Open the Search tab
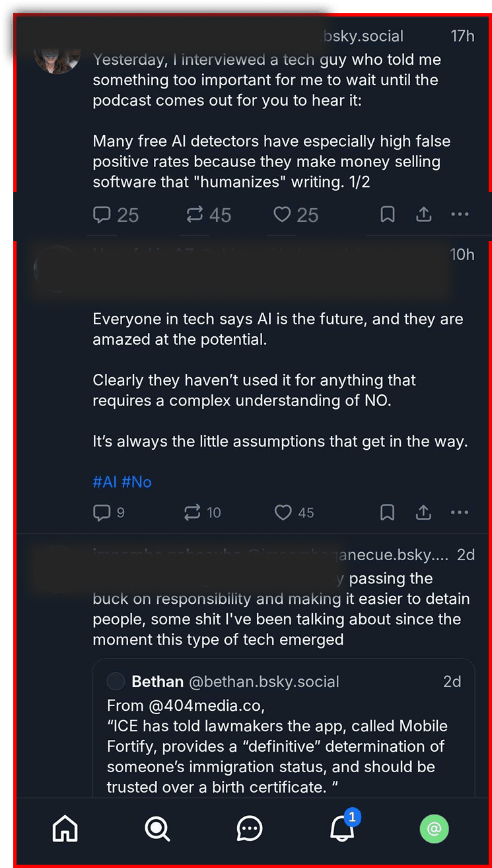 coord(157,828)
